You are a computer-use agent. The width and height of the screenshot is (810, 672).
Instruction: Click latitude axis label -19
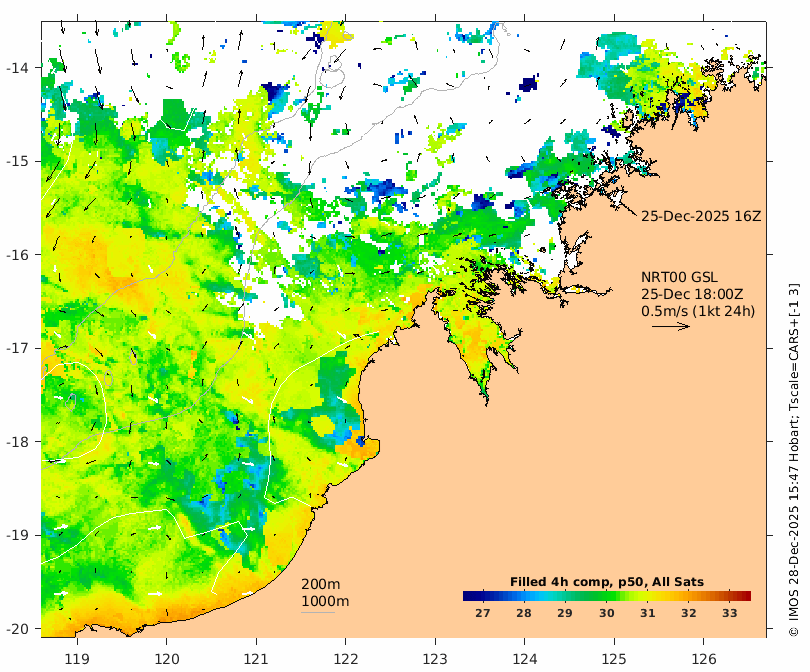pos(18,535)
